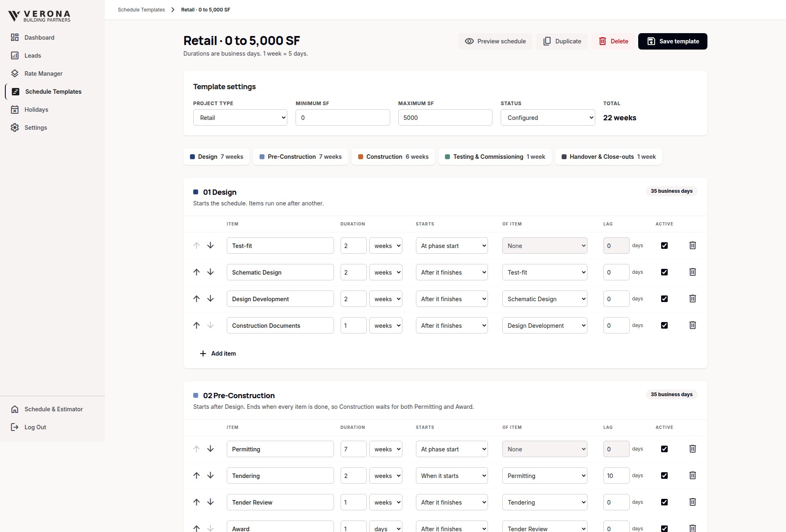Add item to Design phase
The width and height of the screenshot is (786, 532).
[218, 354]
